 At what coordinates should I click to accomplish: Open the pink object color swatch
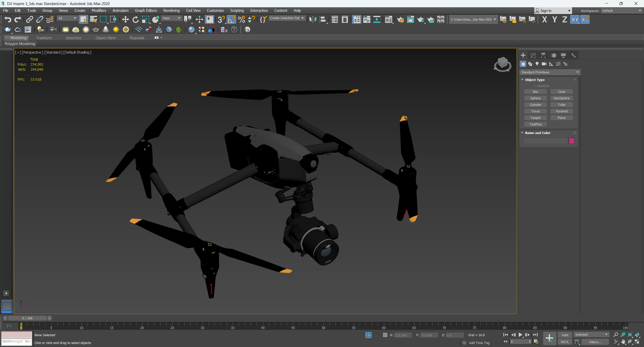571,141
